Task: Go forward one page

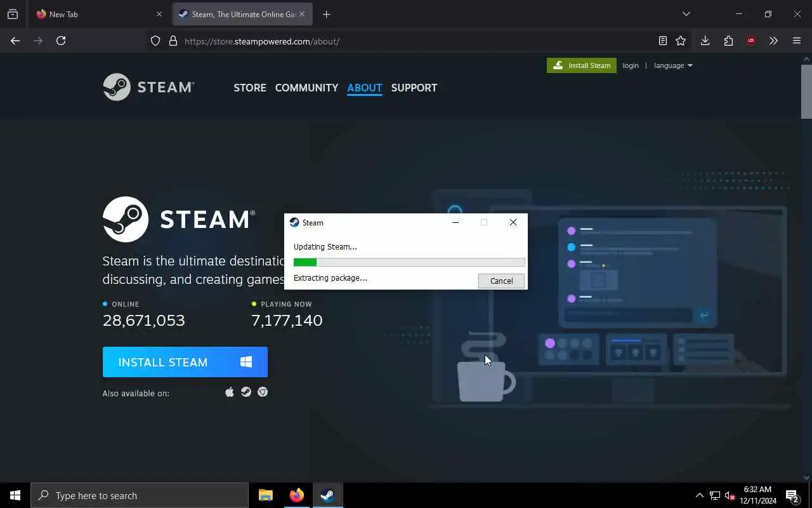Action: click(38, 41)
